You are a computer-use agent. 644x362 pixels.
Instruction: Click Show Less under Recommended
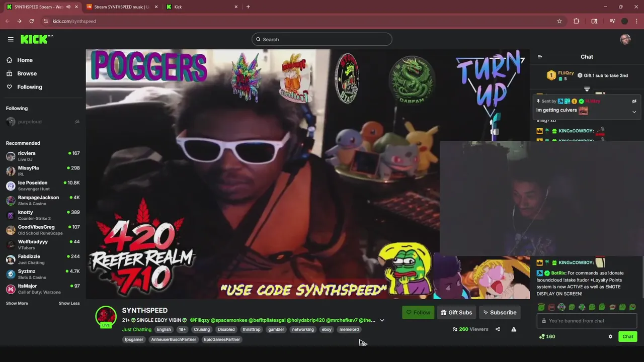point(69,303)
